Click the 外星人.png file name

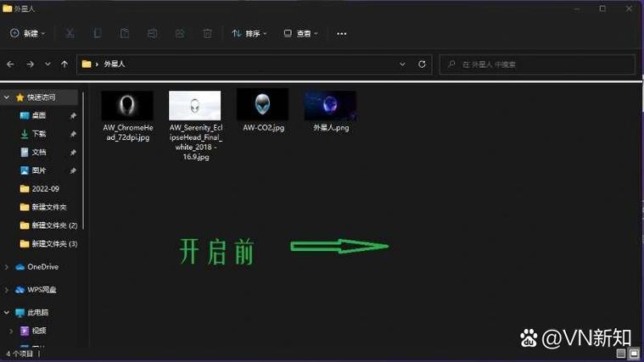tap(331, 128)
